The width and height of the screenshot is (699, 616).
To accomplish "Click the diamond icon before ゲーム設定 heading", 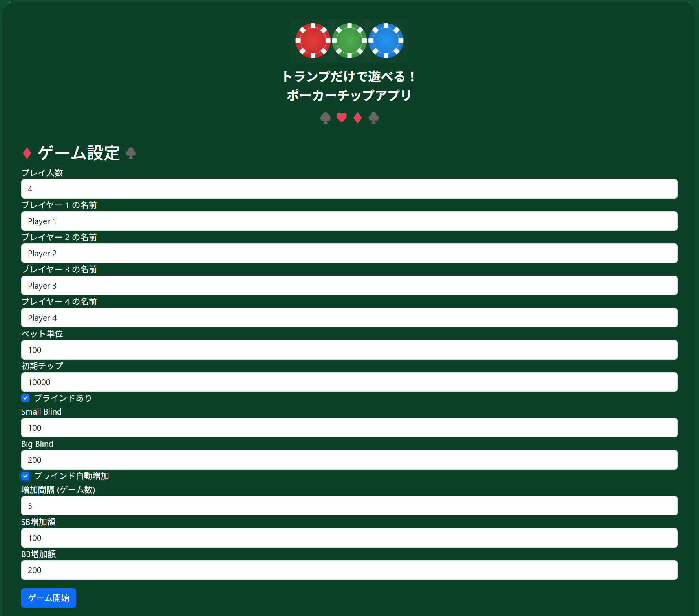I will tap(27, 153).
